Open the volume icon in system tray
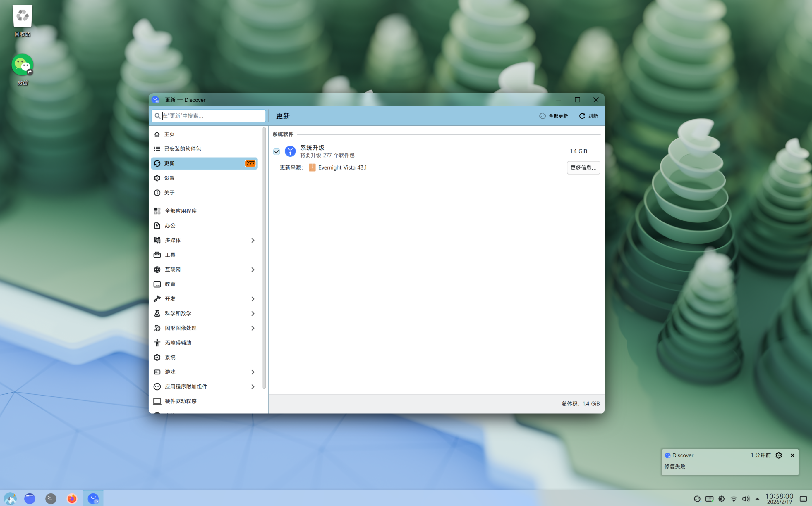 coord(745,499)
